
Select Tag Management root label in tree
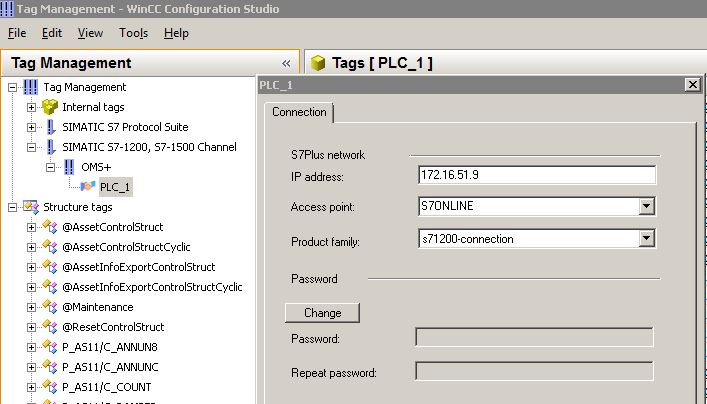tap(85, 87)
